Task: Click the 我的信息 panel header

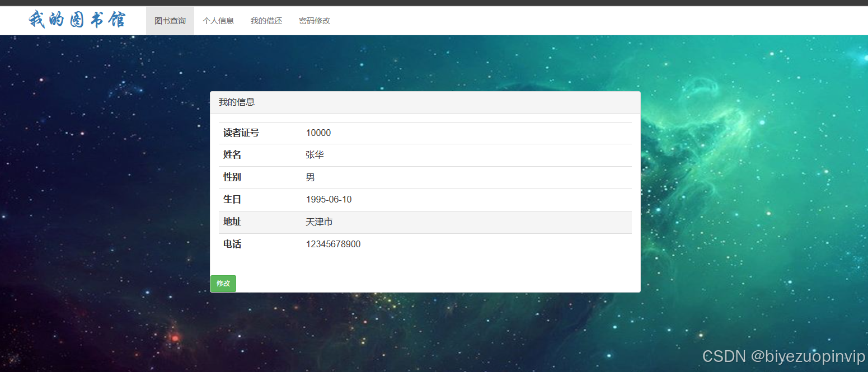Action: click(x=236, y=102)
